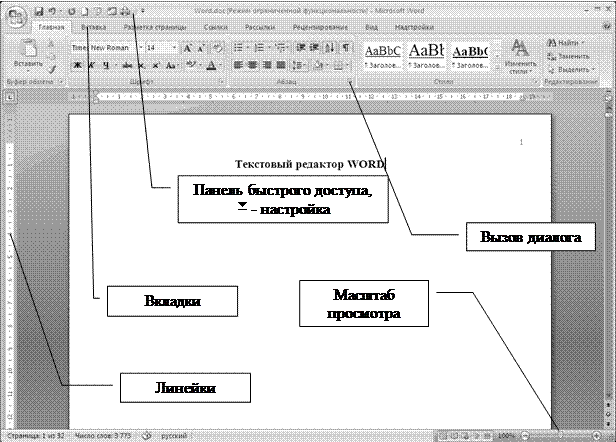Expand the styles gallery more arrow

click(497, 67)
